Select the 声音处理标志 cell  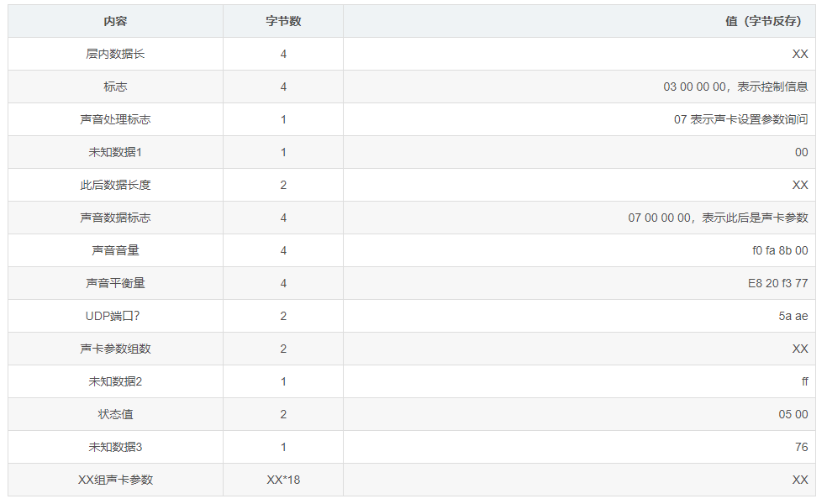[x=115, y=119]
